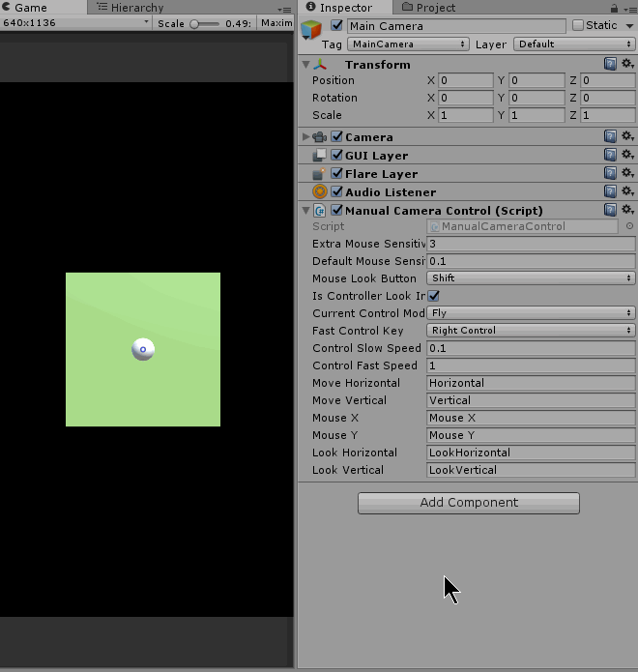This screenshot has height=672, width=638.
Task: Open Fast Control Key dropdown
Action: pos(531,331)
